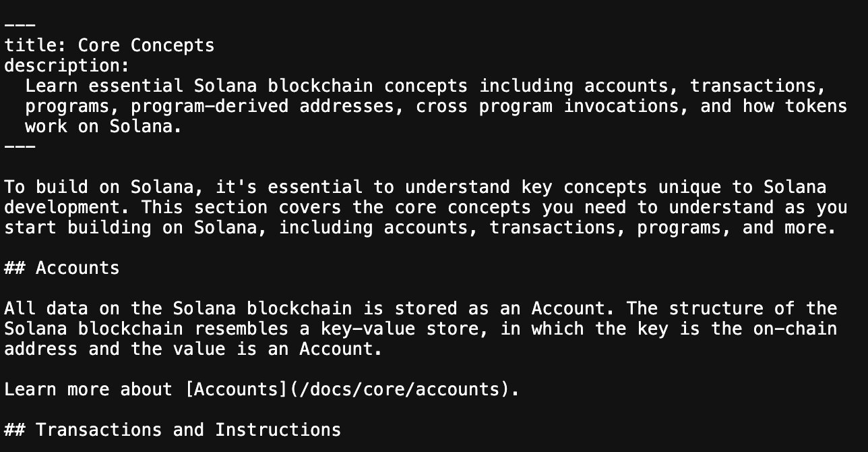Click the word "program-derived" in the description

pos(209,107)
